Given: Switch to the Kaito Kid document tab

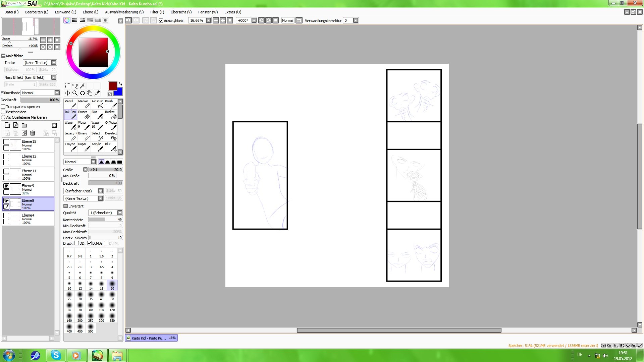Looking at the screenshot, I should coord(151,338).
